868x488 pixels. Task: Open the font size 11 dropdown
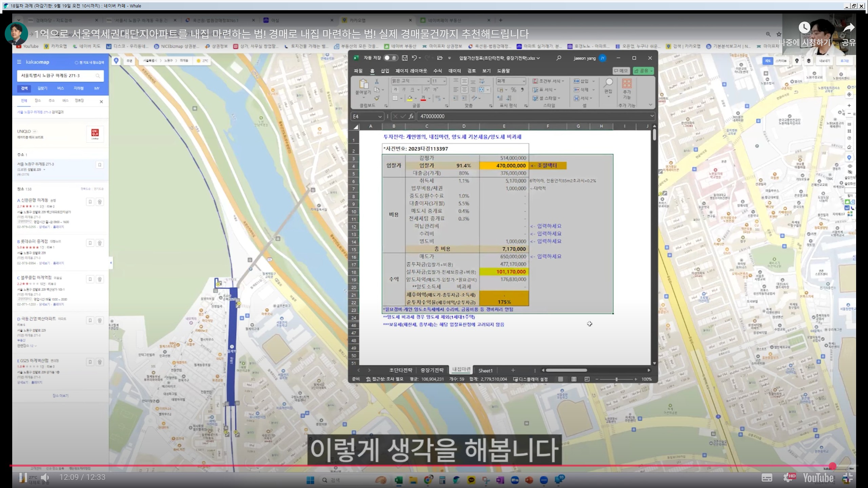pos(444,81)
